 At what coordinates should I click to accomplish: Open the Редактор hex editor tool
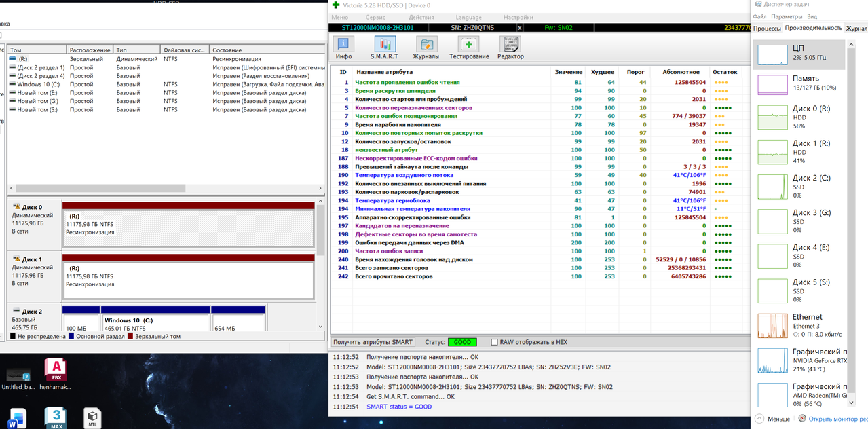click(x=510, y=47)
